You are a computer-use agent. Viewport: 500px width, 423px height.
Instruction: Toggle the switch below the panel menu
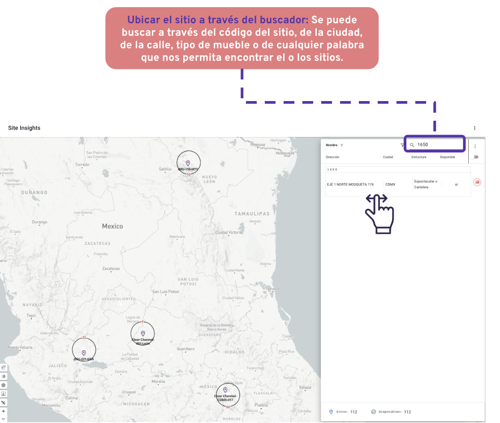point(476,157)
